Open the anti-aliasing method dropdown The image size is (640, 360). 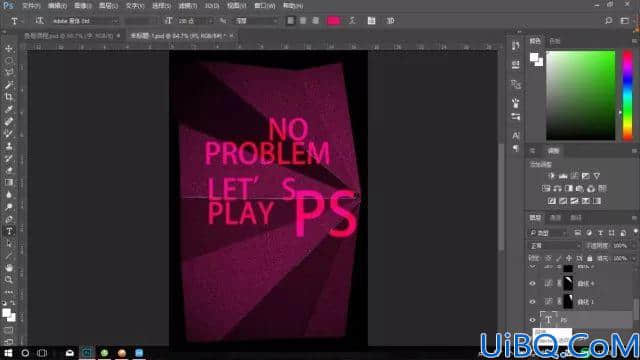(256, 21)
